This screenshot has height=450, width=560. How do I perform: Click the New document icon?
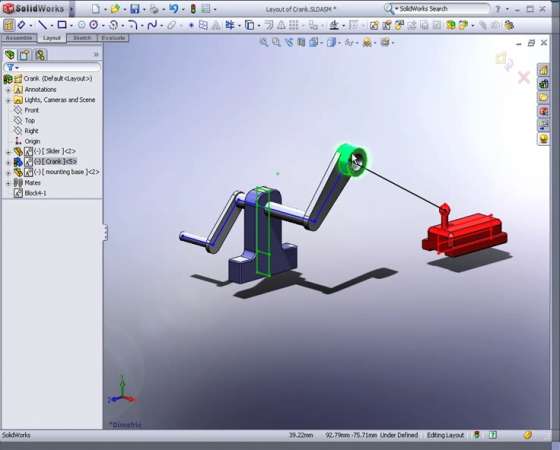95,9
